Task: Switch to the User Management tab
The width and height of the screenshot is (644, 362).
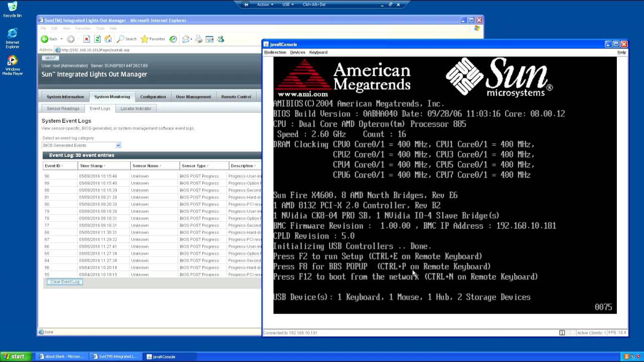Action: pos(194,97)
